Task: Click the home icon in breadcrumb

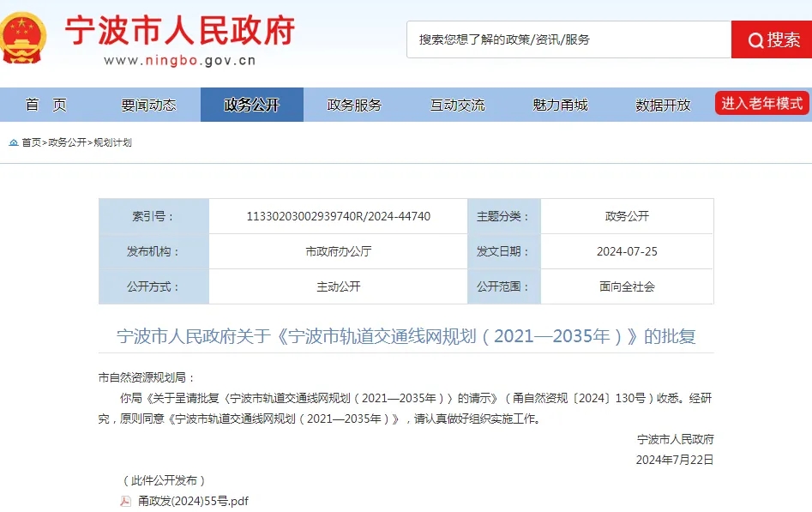Action: click(14, 142)
